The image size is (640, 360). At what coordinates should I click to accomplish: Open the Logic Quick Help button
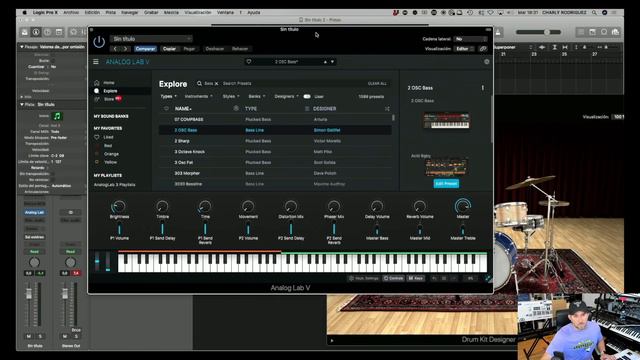coord(47,32)
